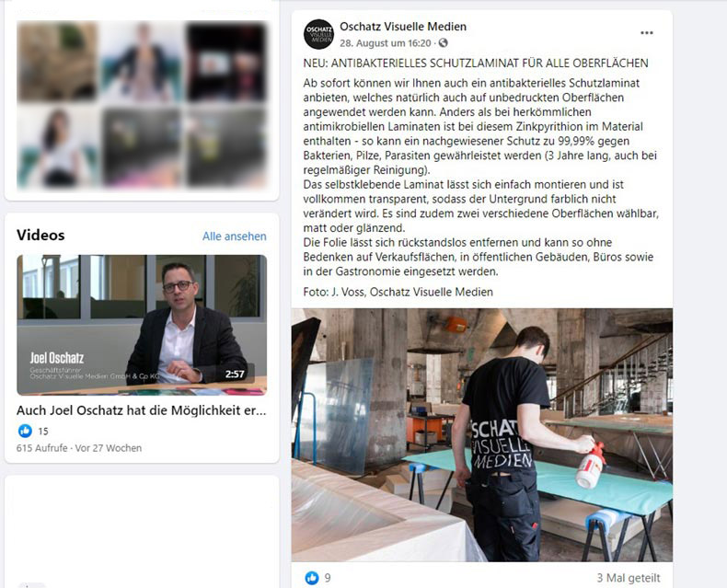Click the 9 reactions count on post
The height and width of the screenshot is (588, 727).
pos(328,578)
